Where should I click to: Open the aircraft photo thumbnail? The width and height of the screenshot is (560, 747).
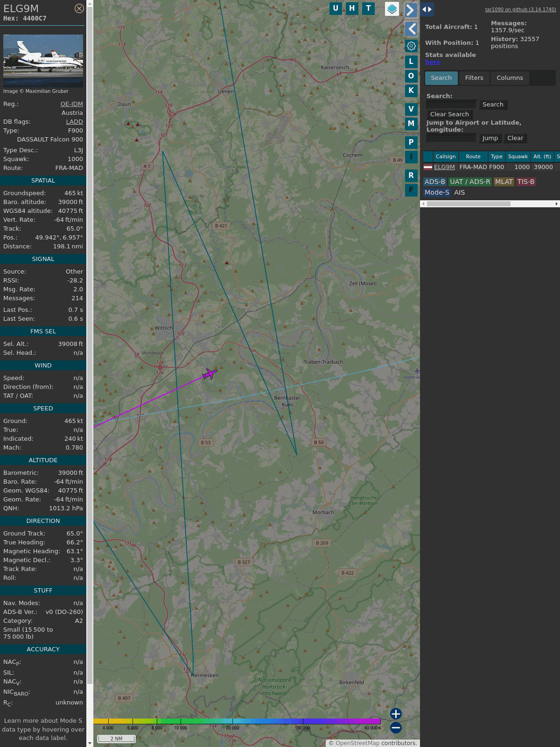tap(43, 60)
